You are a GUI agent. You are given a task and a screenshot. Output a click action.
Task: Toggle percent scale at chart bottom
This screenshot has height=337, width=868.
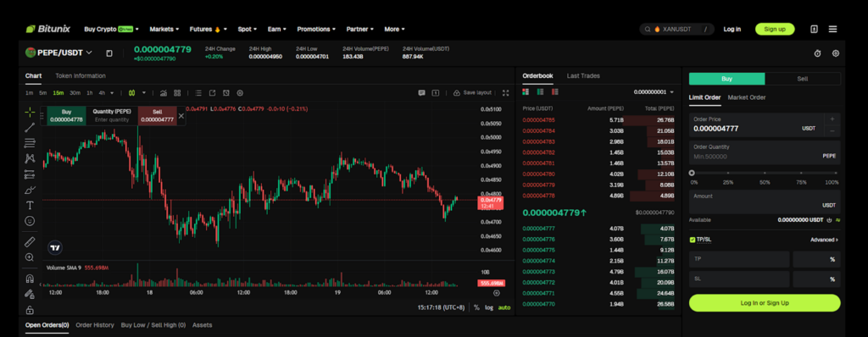[476, 307]
